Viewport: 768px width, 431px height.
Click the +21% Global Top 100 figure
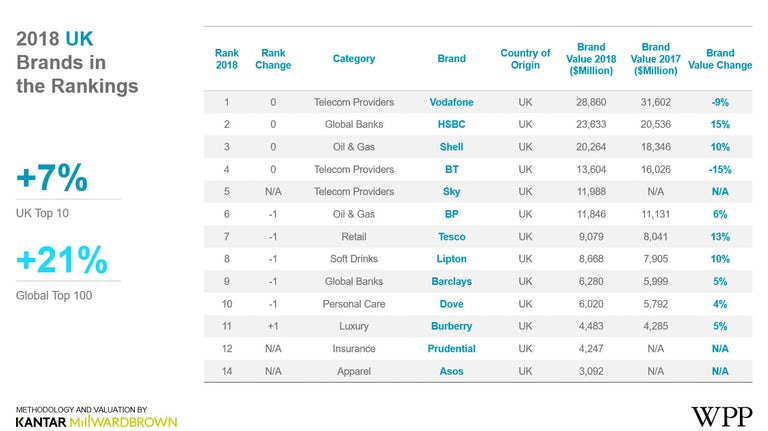click(x=62, y=260)
